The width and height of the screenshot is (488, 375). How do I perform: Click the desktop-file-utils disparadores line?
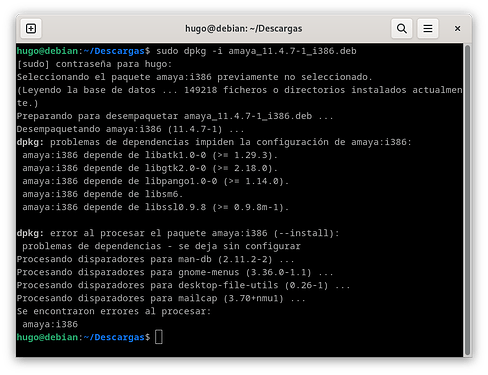coord(183,285)
